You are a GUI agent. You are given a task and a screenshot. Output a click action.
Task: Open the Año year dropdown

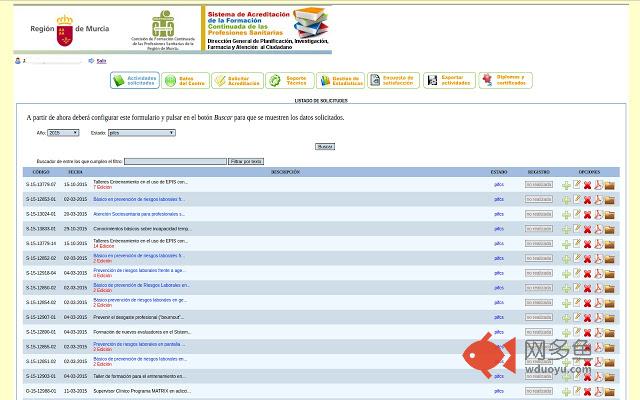tap(63, 133)
